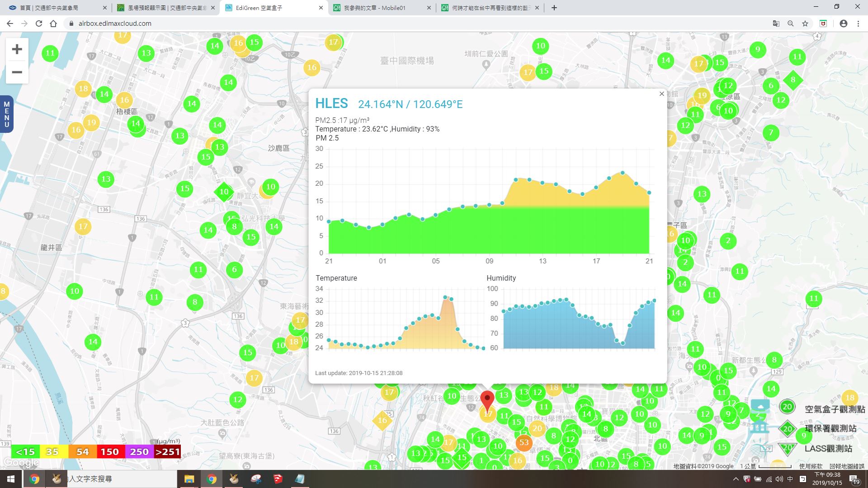Click the dark red >251 legend swatch
The image size is (868, 488).
click(x=167, y=451)
